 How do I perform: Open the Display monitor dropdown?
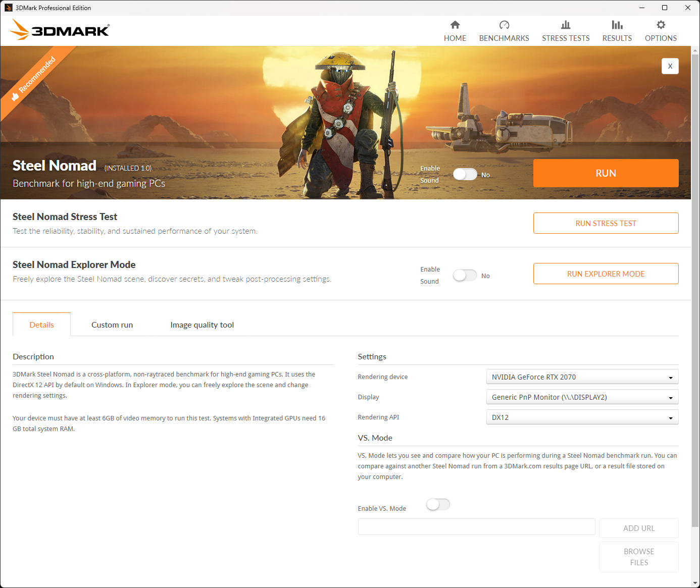point(582,397)
